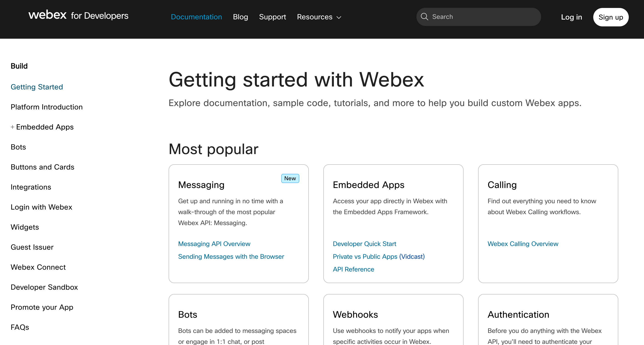Select Platform Introduction in the sidebar

46,107
